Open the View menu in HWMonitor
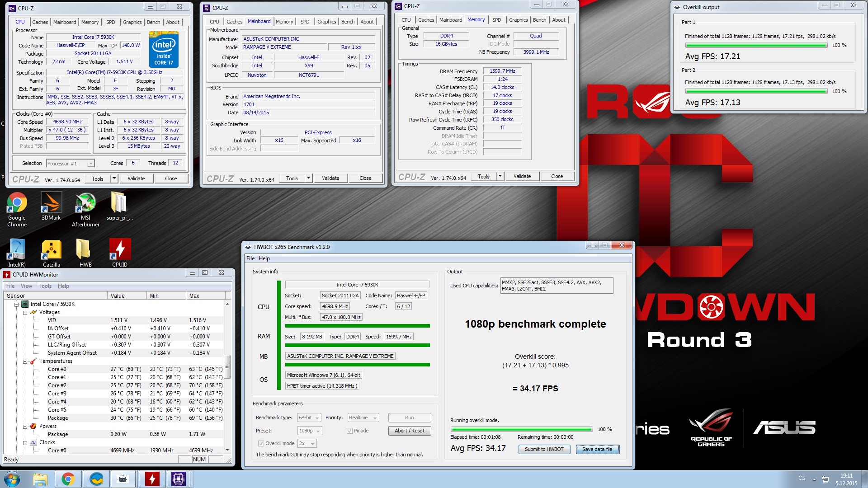 point(27,286)
